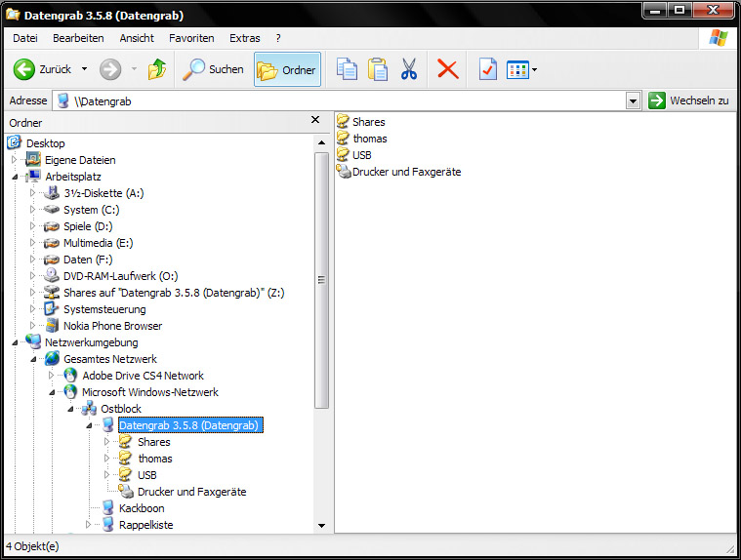Open the Extras menu
741x560 pixels.
point(245,38)
